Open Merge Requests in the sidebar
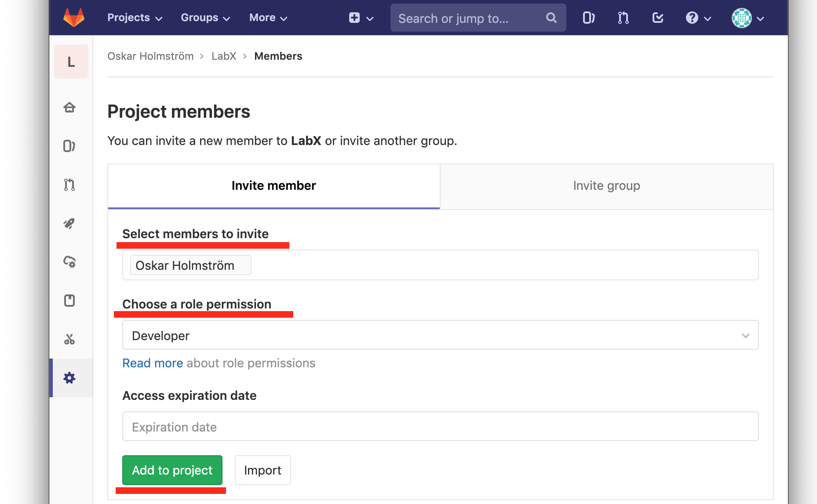817x504 pixels. click(69, 185)
